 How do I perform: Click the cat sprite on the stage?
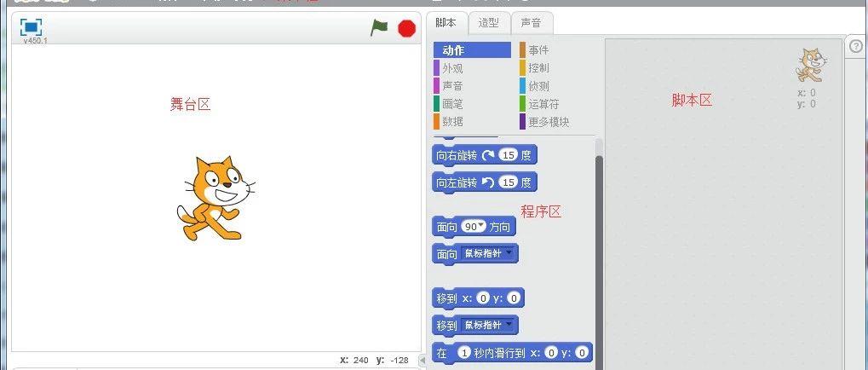tap(216, 199)
